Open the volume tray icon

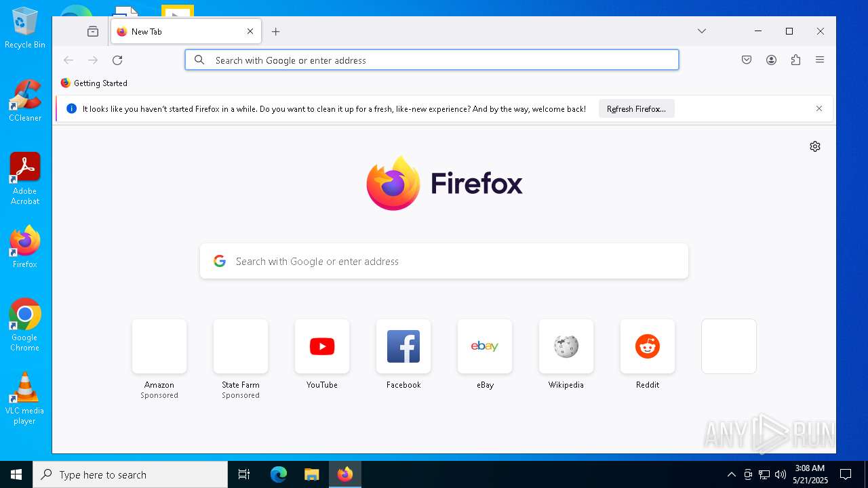click(x=781, y=474)
